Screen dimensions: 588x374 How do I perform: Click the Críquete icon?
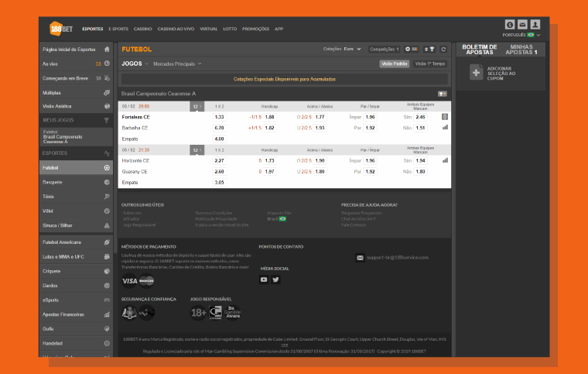pyautogui.click(x=107, y=271)
